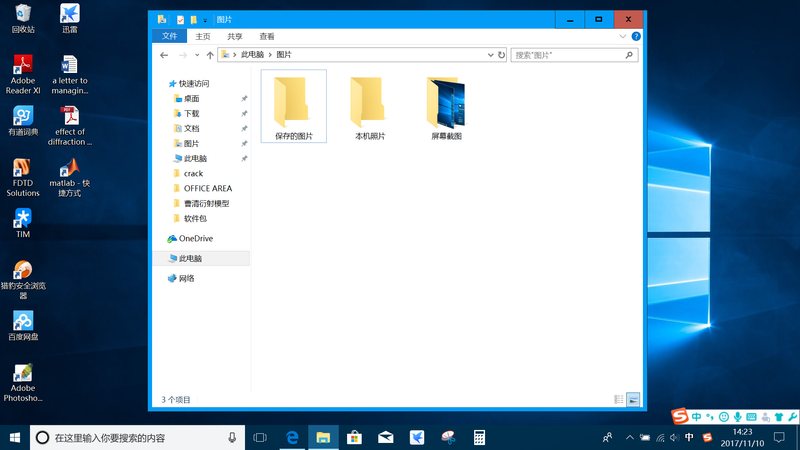Open the Microsoft Store taskbar icon

pos(354,437)
